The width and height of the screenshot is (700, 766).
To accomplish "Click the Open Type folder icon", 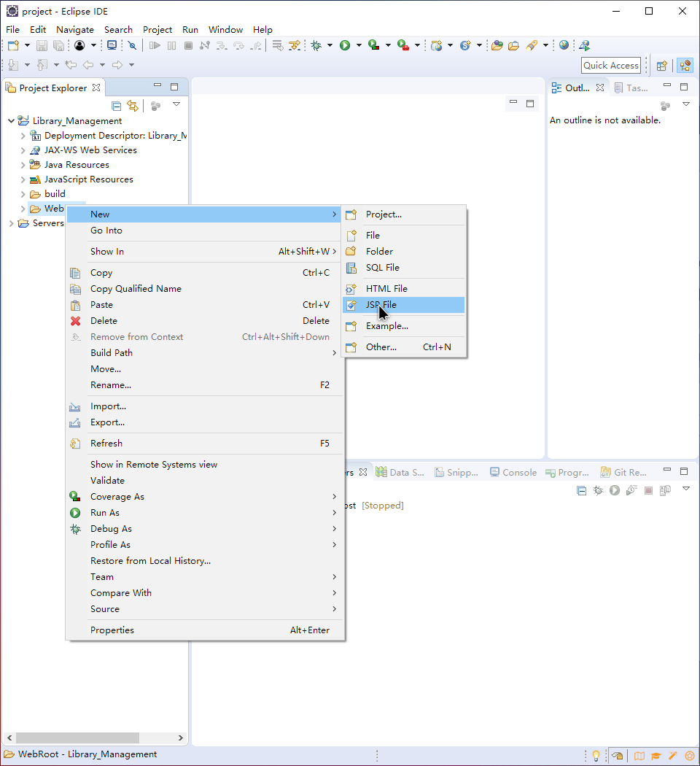I will [497, 45].
